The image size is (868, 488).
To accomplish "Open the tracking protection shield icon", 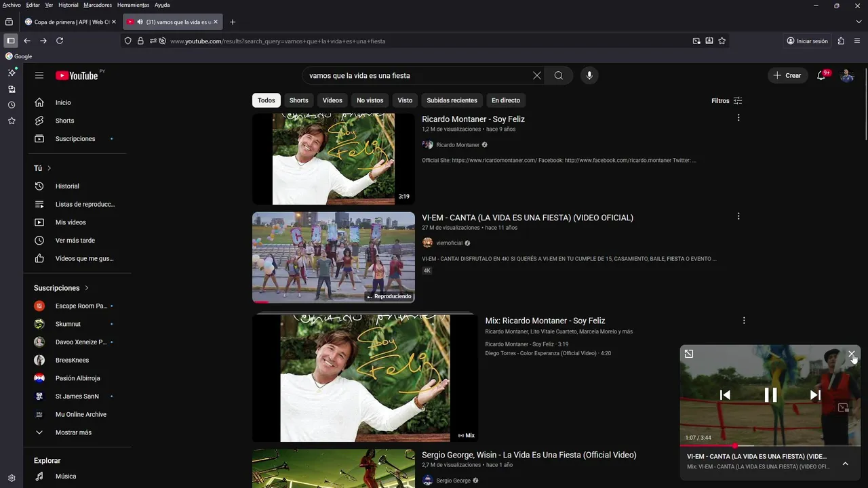I will [127, 41].
